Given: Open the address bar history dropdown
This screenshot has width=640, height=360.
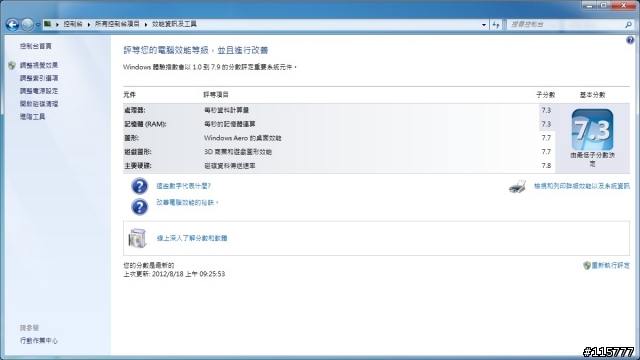Looking at the screenshot, I should pyautogui.click(x=484, y=24).
